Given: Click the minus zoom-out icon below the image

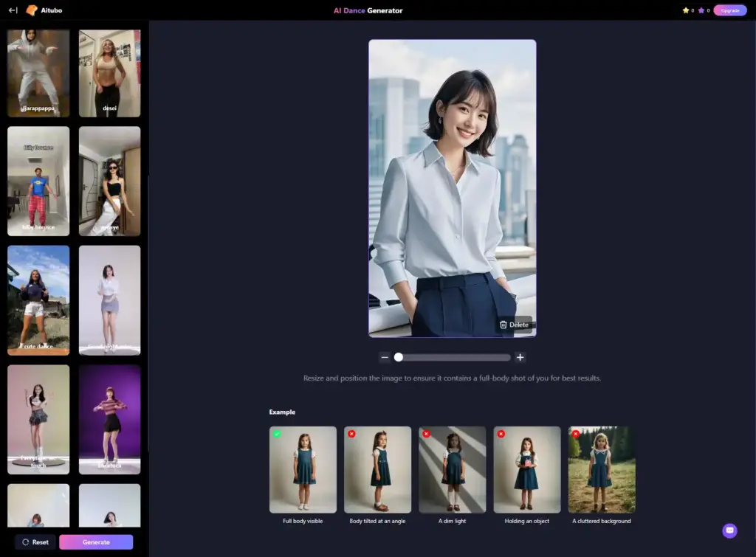Looking at the screenshot, I should (384, 357).
